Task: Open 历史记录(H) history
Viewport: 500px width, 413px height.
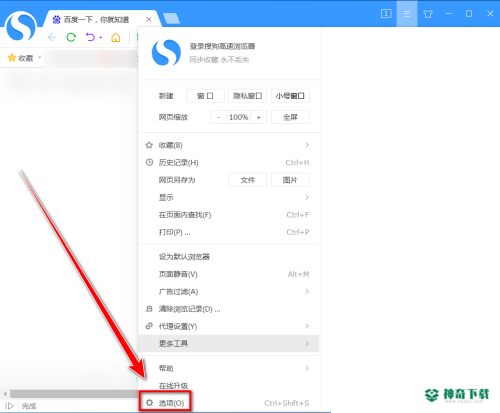Action: [229, 163]
